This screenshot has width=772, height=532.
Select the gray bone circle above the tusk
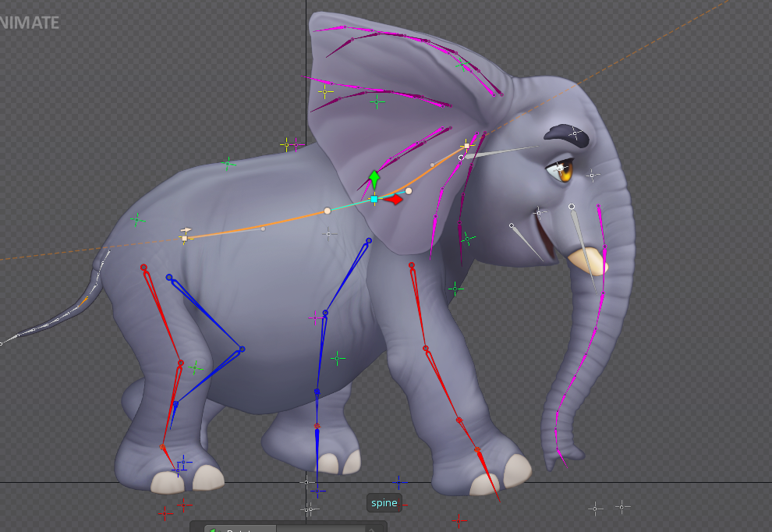tap(572, 207)
